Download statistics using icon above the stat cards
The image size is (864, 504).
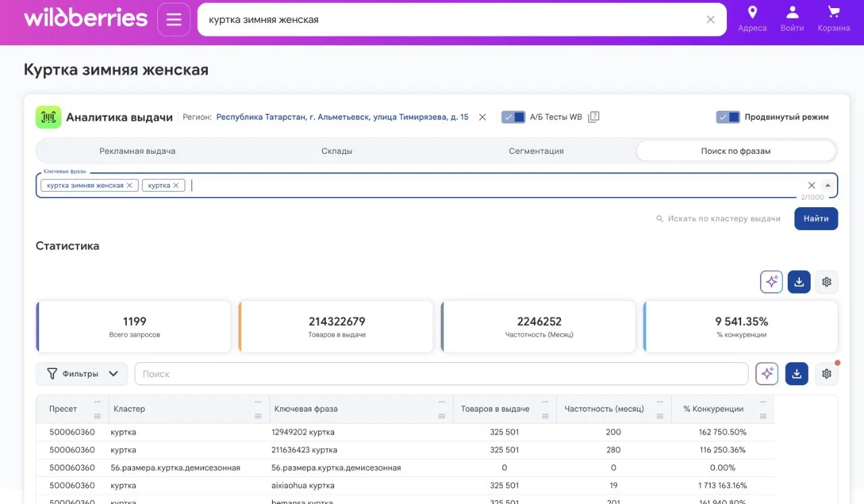[799, 282]
